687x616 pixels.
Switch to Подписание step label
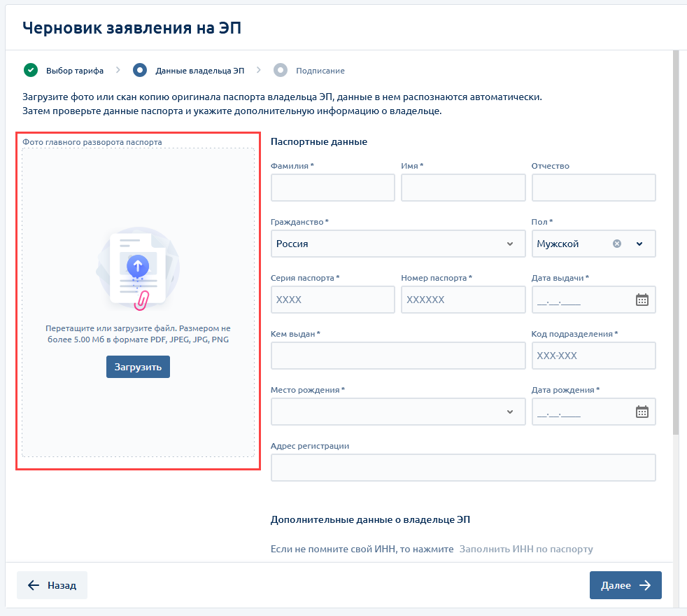click(x=320, y=71)
